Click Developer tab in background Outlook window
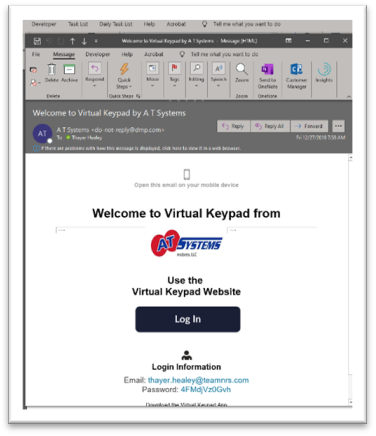Viewport: 376px width, 436px height. coord(44,24)
